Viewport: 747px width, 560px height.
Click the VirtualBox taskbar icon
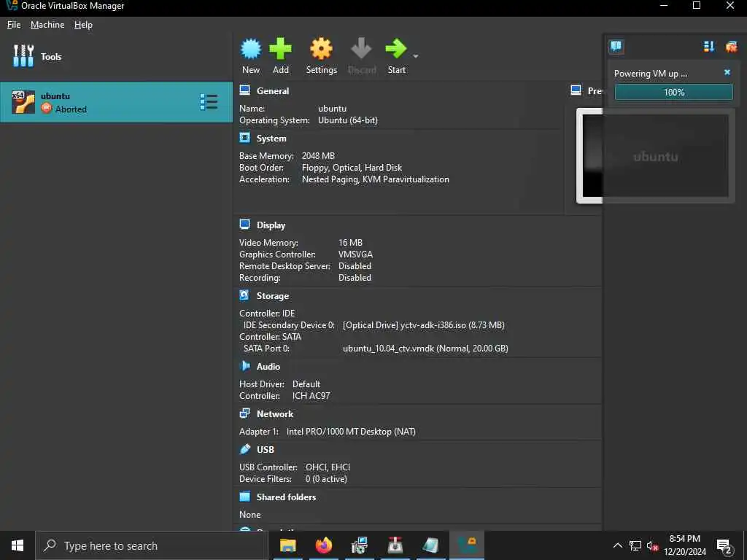click(467, 545)
